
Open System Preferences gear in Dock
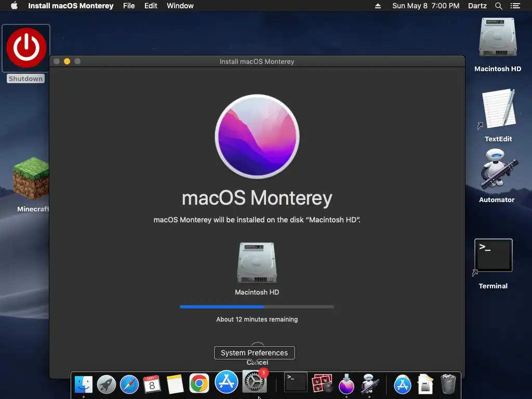(x=255, y=381)
